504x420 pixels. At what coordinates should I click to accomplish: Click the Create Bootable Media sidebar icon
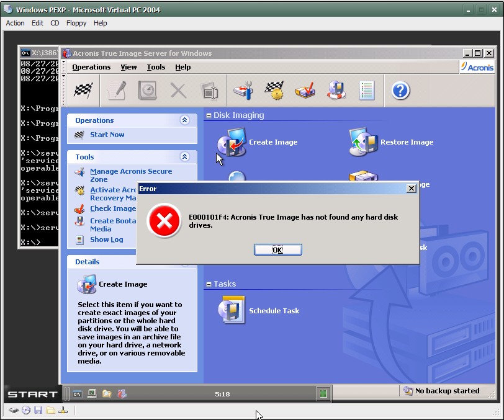point(79,221)
